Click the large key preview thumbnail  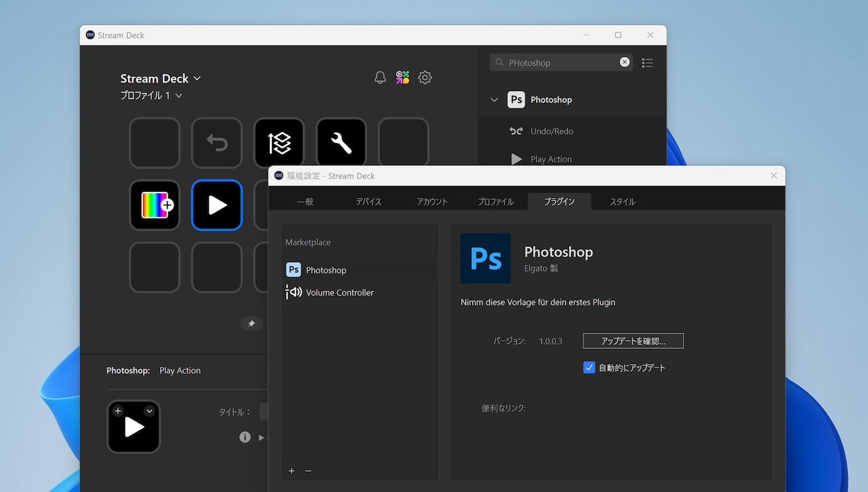tap(134, 427)
